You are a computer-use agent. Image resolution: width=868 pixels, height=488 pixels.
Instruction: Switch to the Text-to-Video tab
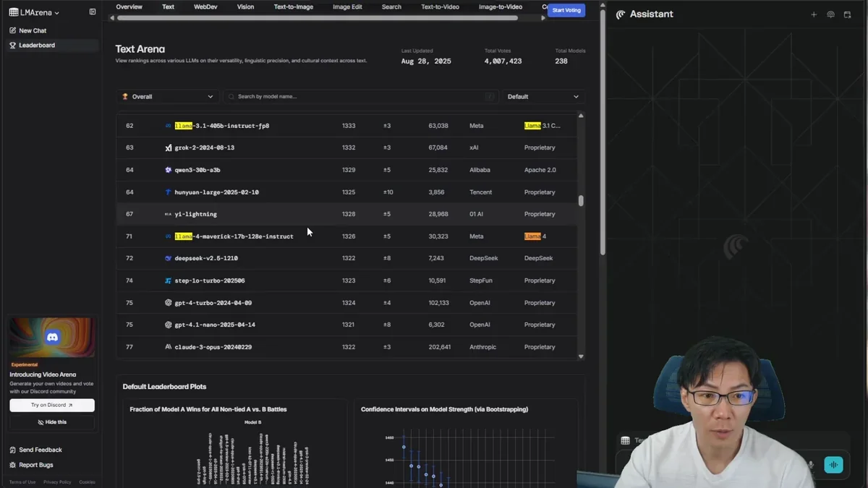(x=441, y=7)
